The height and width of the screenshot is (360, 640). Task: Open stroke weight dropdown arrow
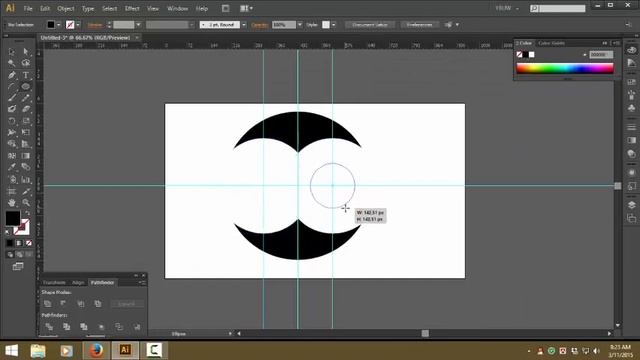[138, 25]
